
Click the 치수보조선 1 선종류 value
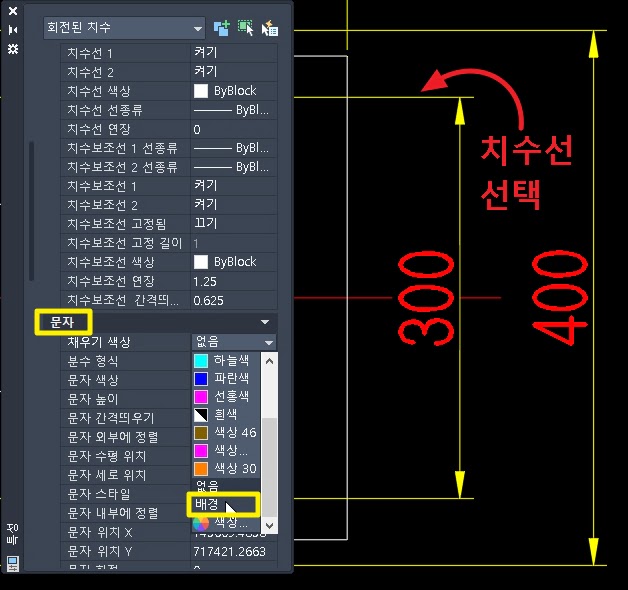[x=234, y=148]
